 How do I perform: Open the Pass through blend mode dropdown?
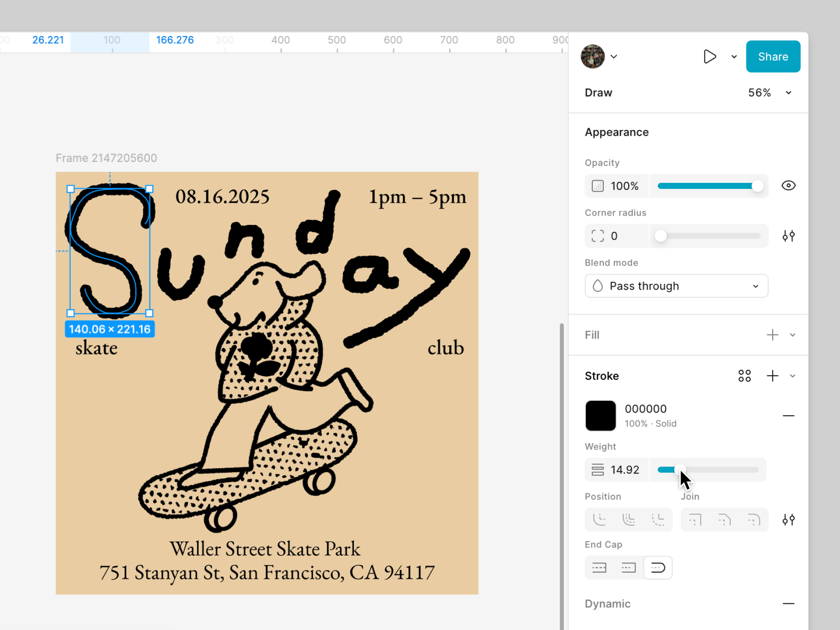pos(676,286)
